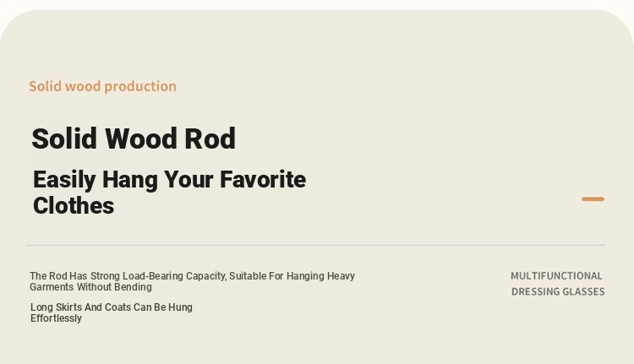Click the word "Coats" in the description
This screenshot has width=634, height=364.
tap(118, 307)
